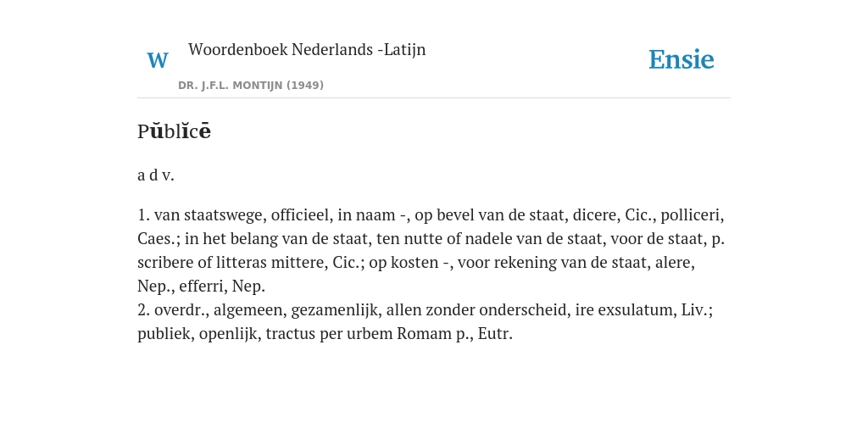Click the numeral '1.' of first definition
Screen dimensions: 868x434
click(143, 214)
